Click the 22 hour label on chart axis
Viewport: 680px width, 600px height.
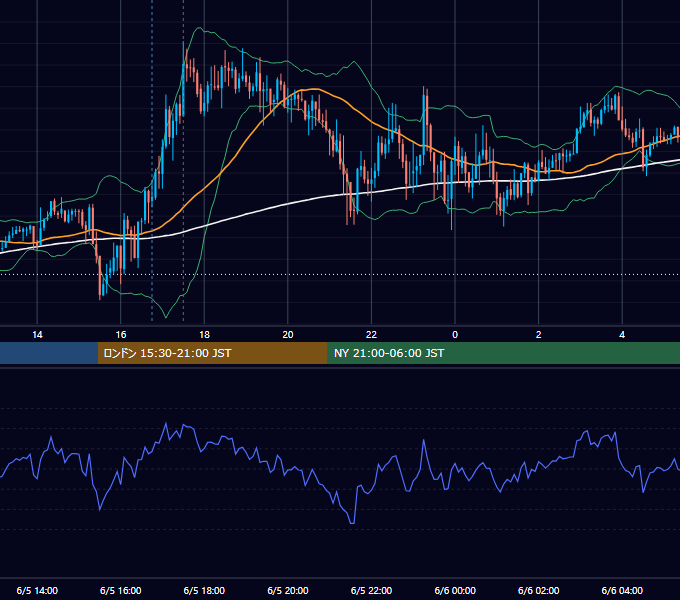point(371,335)
